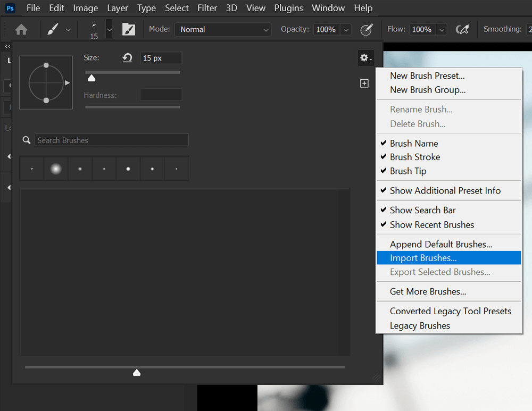Viewport: 532px width, 411px height.
Task: Open the brush preset picker dropdown arrow
Action: click(x=109, y=29)
